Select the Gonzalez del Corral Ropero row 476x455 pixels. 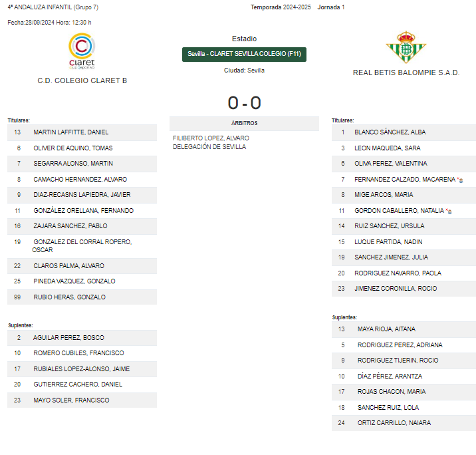tap(82, 245)
